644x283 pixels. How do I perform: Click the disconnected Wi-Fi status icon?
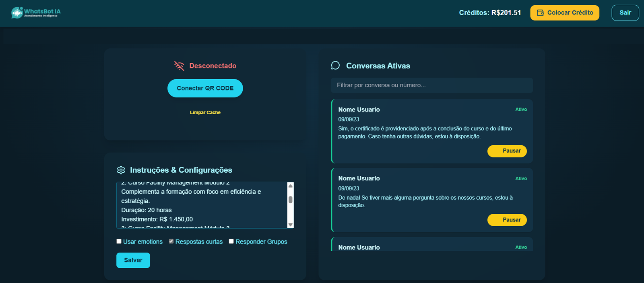(x=179, y=66)
